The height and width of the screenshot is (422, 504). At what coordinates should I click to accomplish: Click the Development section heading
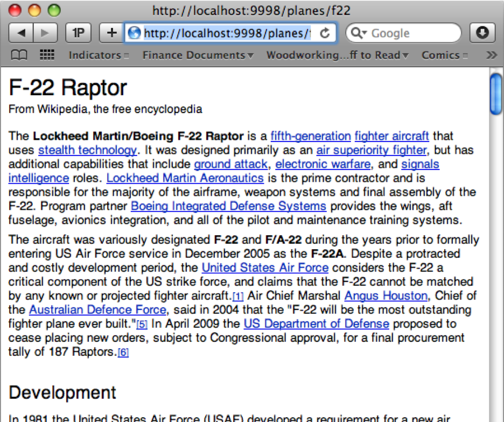coord(62,392)
